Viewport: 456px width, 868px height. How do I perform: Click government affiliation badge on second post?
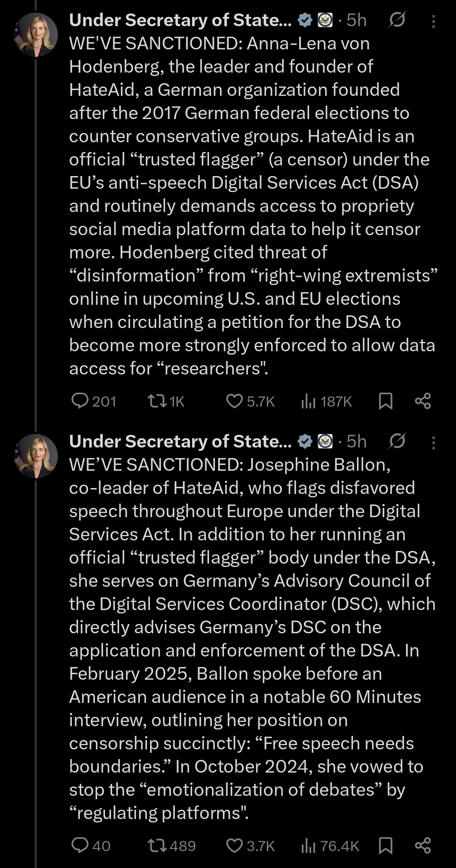click(325, 441)
